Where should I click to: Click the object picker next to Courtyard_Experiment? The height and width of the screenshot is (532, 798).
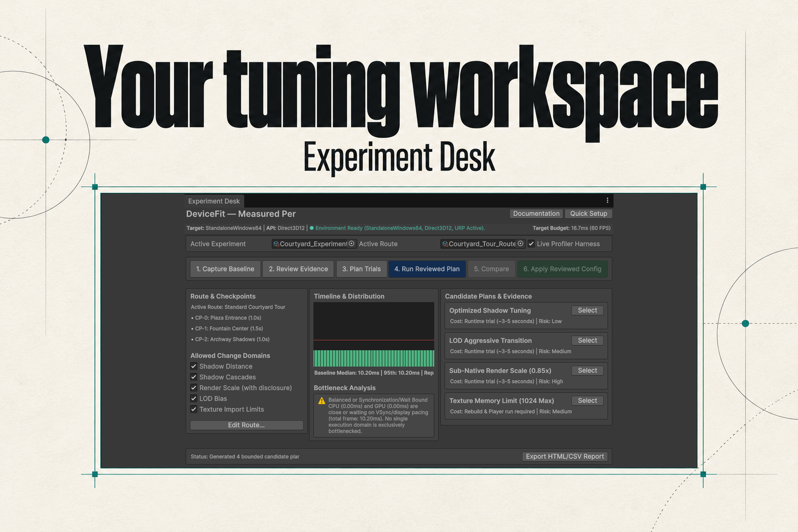pos(351,244)
